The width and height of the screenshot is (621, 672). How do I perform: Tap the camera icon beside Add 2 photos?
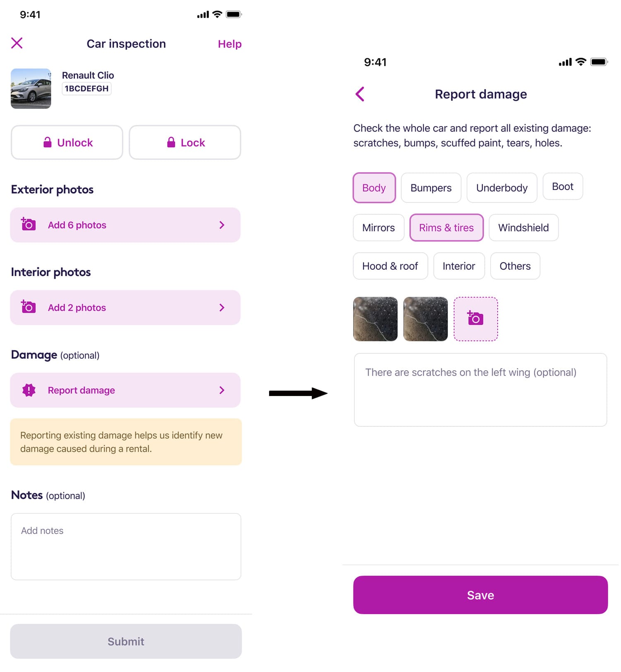[x=28, y=307]
